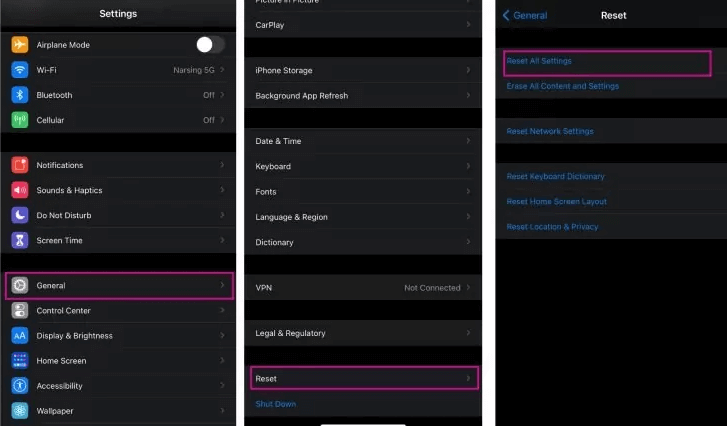Tap the Wi-Fi settings icon
This screenshot has width=727, height=426.
click(20, 70)
